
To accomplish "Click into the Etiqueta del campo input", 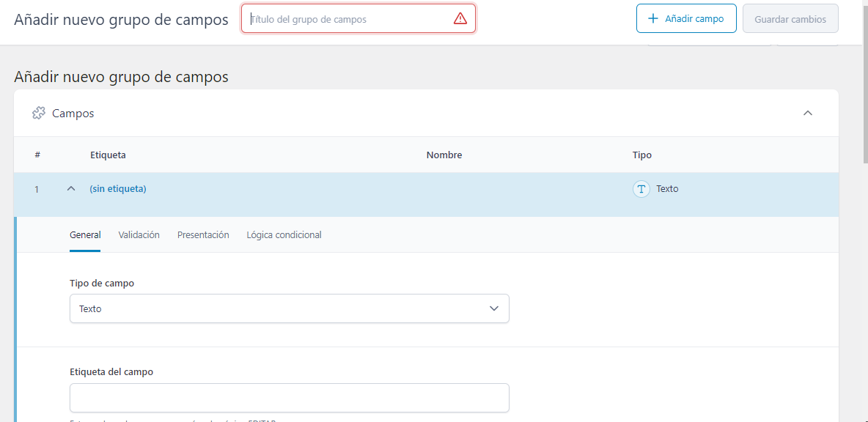I will coord(289,398).
